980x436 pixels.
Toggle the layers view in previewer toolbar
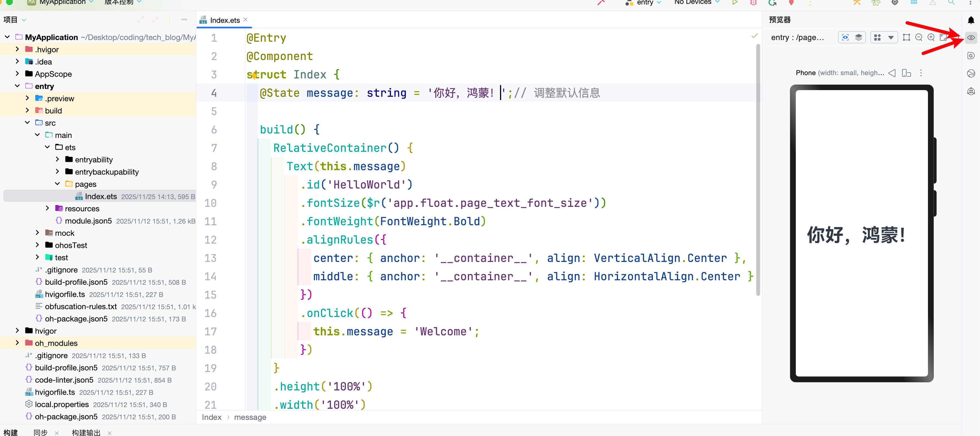[859, 37]
